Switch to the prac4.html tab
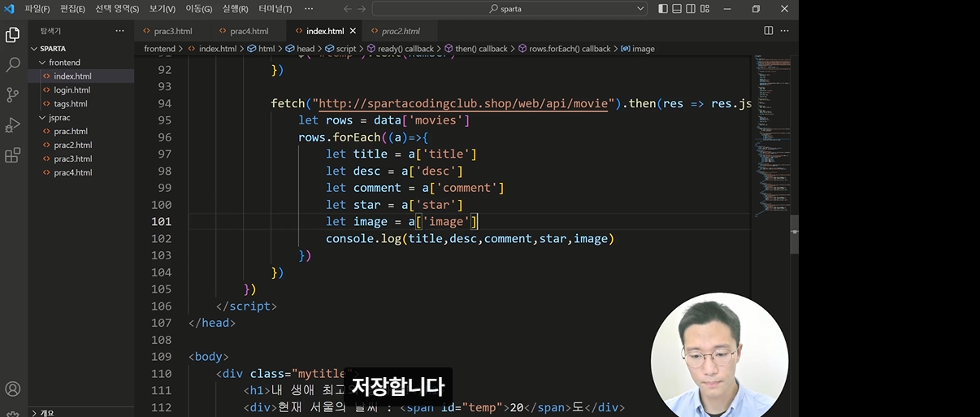This screenshot has height=417, width=980. tap(249, 31)
